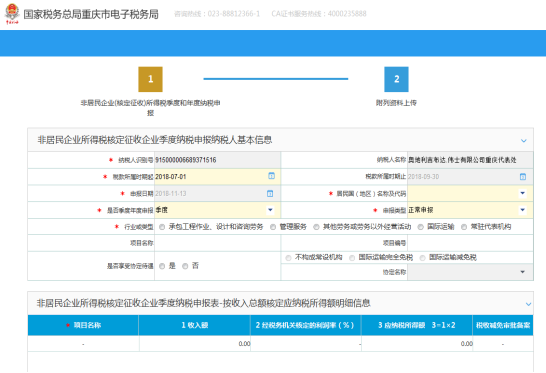Select 管理服务 industry radio option
This screenshot has width=546, height=373.
click(273, 227)
